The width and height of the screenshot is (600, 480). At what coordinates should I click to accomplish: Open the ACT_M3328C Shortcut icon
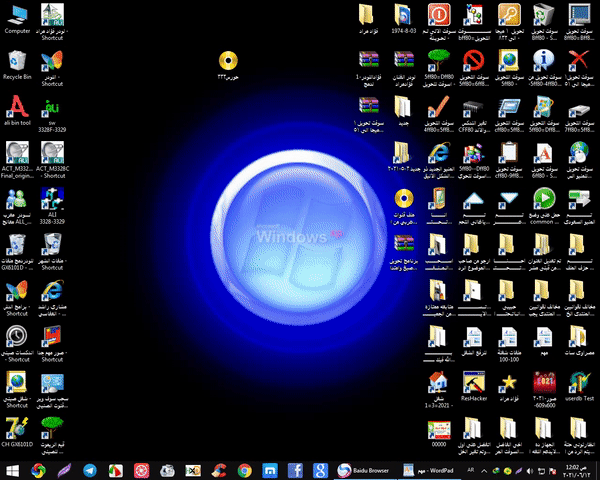click(53, 160)
